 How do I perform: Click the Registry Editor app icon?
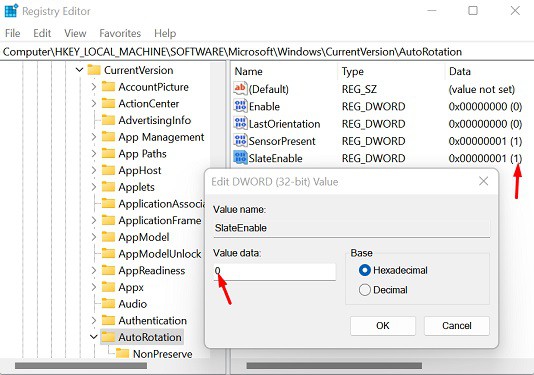[x=11, y=11]
